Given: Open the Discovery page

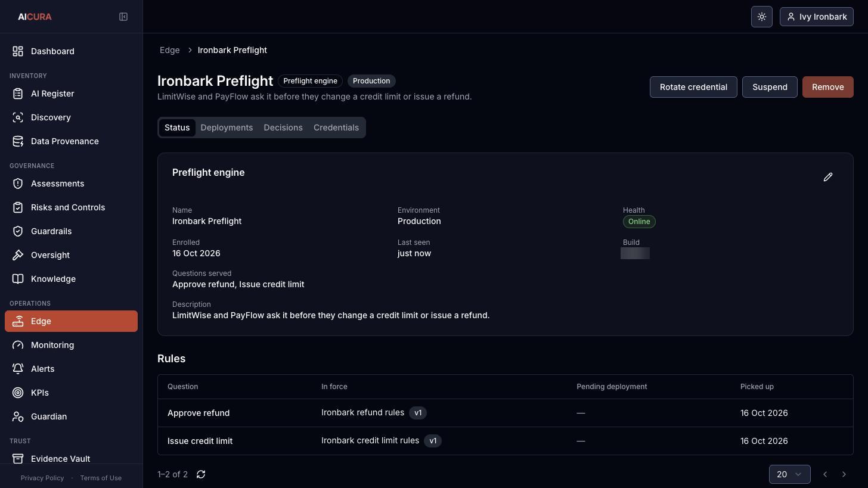Looking at the screenshot, I should click(71, 117).
